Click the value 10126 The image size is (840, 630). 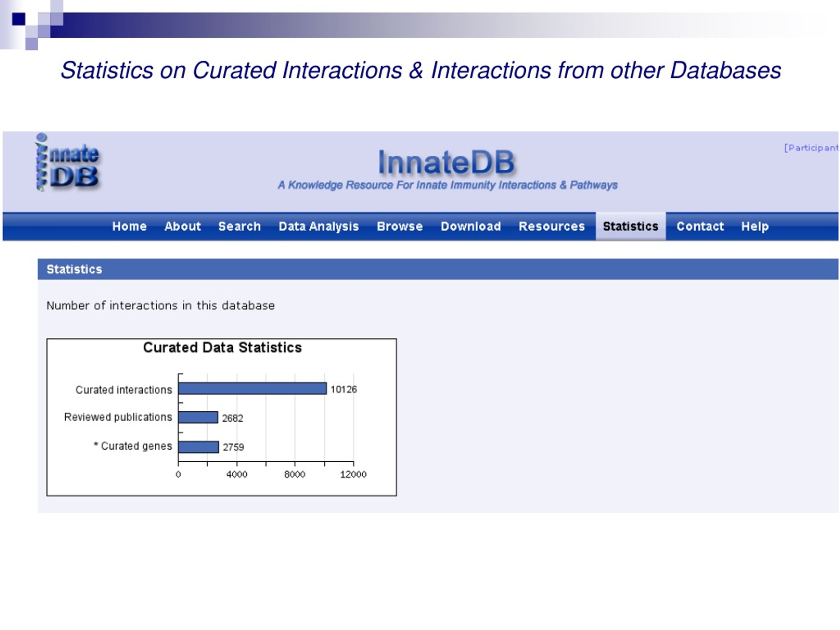click(344, 389)
